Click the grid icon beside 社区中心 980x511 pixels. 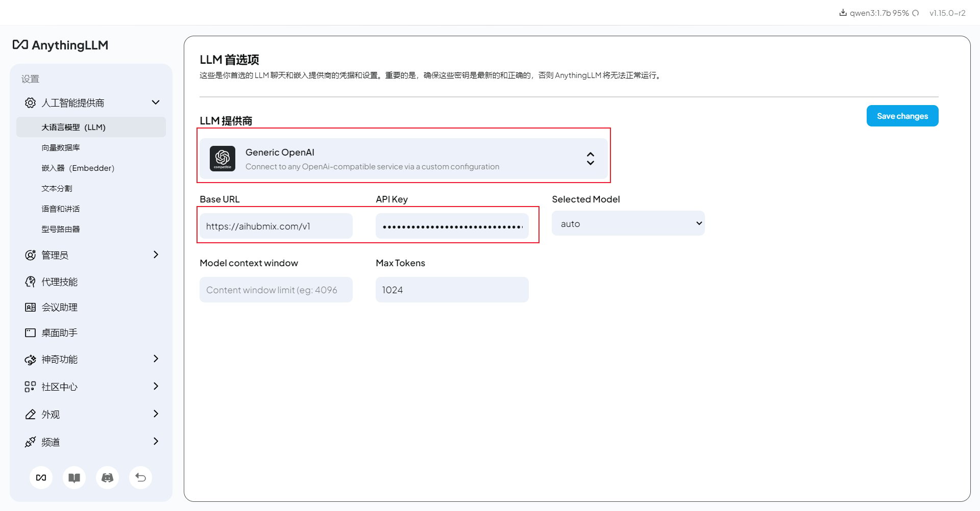click(30, 387)
